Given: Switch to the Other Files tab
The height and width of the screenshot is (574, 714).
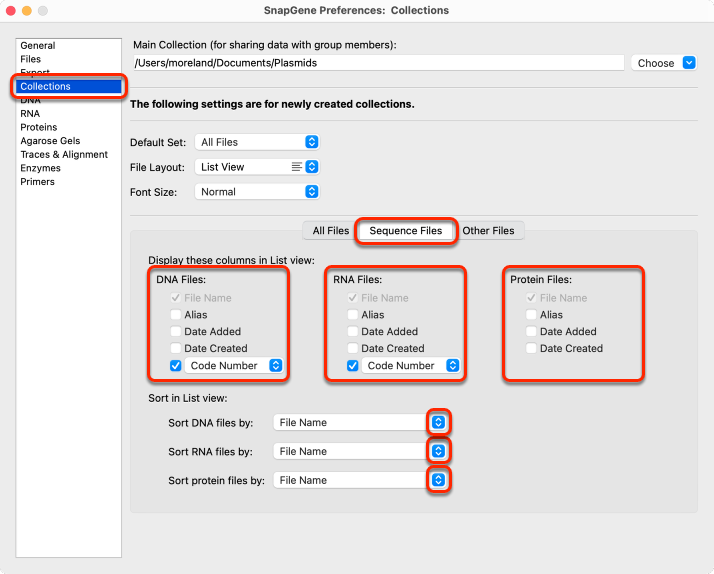Looking at the screenshot, I should pyautogui.click(x=489, y=231).
